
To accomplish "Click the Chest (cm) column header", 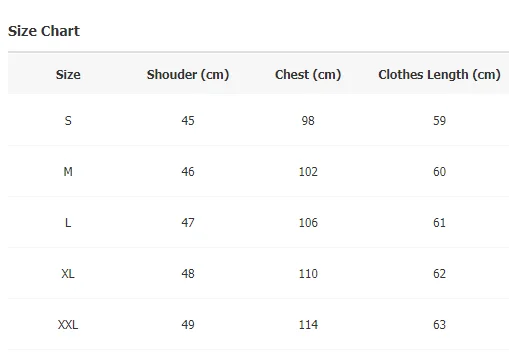I will 308,74.
